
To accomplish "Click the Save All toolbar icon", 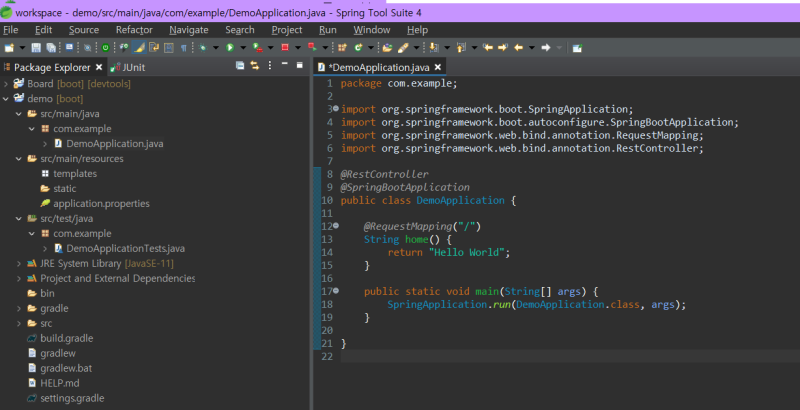I will tap(49, 47).
